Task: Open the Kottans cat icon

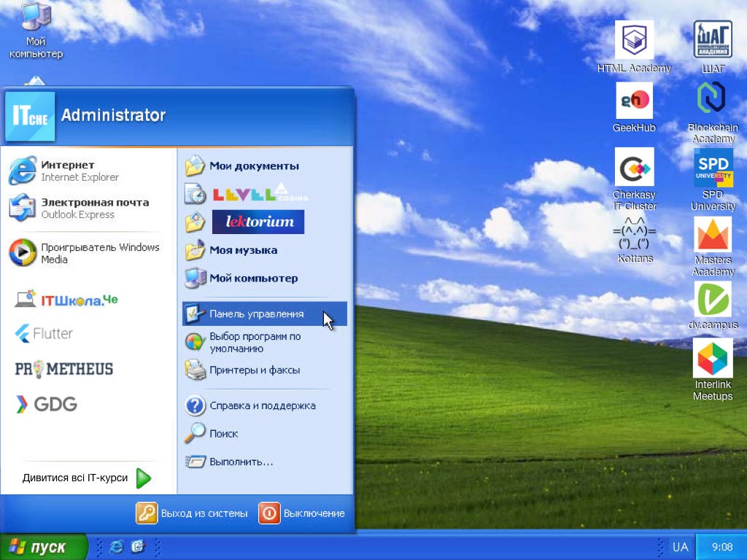Action: (x=635, y=240)
